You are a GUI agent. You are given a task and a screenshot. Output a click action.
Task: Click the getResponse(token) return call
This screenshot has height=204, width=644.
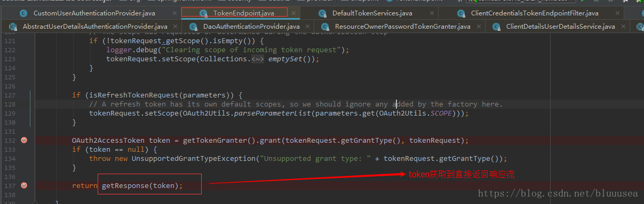point(142,185)
